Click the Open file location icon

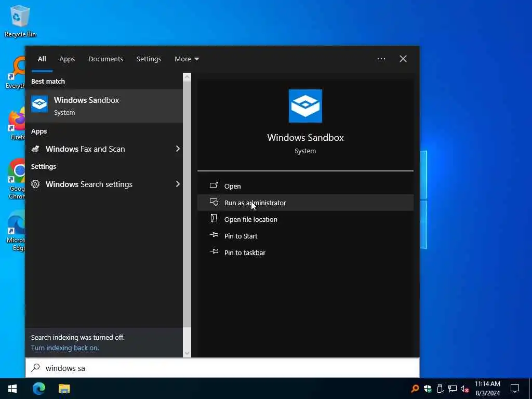click(214, 218)
